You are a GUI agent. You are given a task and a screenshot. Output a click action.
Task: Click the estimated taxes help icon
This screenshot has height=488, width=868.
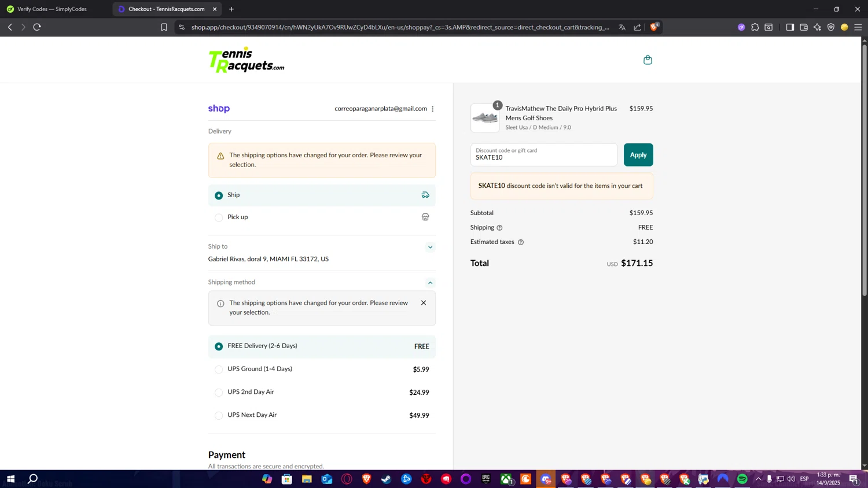[521, 242]
